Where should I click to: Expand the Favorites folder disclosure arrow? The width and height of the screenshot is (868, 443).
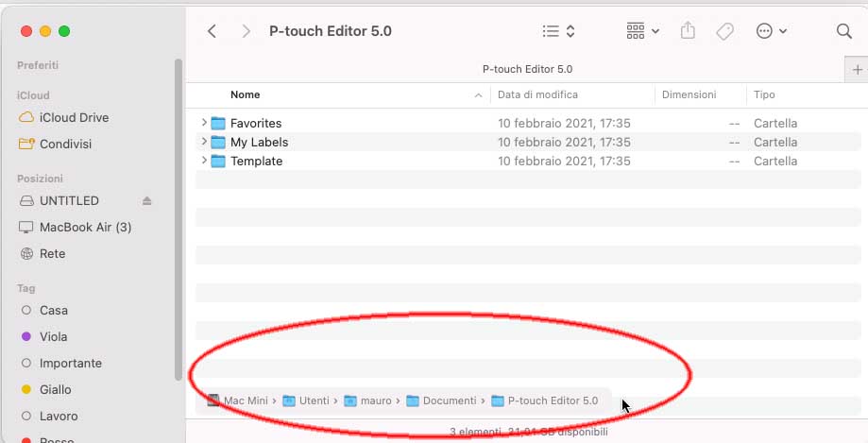point(204,123)
